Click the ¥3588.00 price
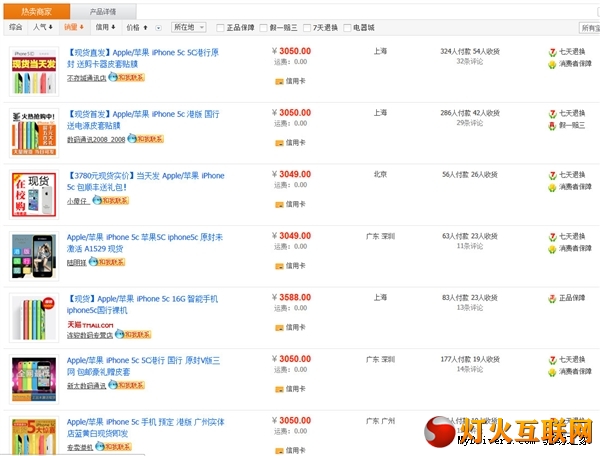The image size is (600, 456). [292, 297]
